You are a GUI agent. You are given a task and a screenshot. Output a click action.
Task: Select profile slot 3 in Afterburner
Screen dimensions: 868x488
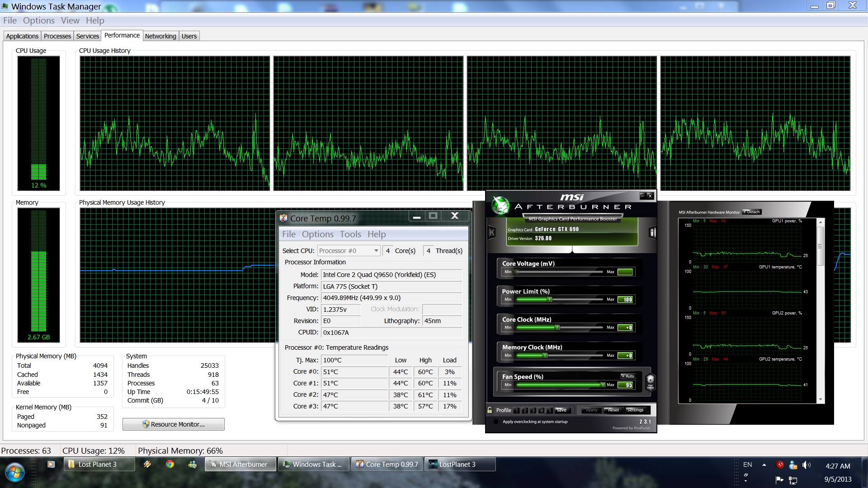pyautogui.click(x=533, y=410)
